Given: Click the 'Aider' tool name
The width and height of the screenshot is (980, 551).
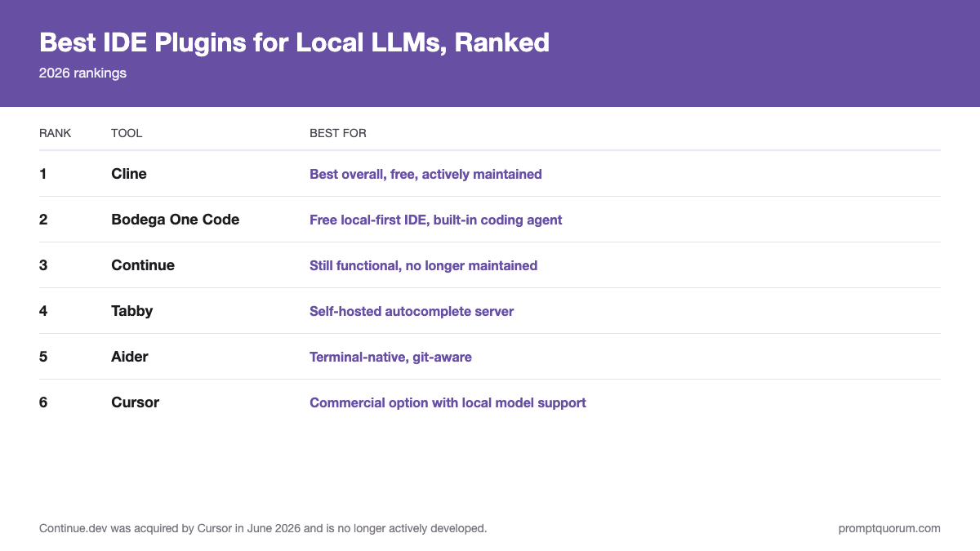Looking at the screenshot, I should tap(130, 357).
